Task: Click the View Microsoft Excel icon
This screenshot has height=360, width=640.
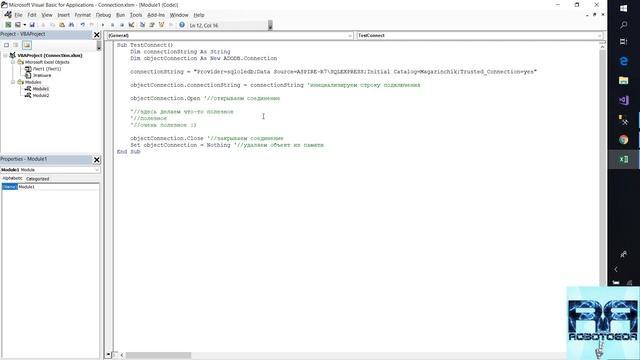Action: [8, 25]
